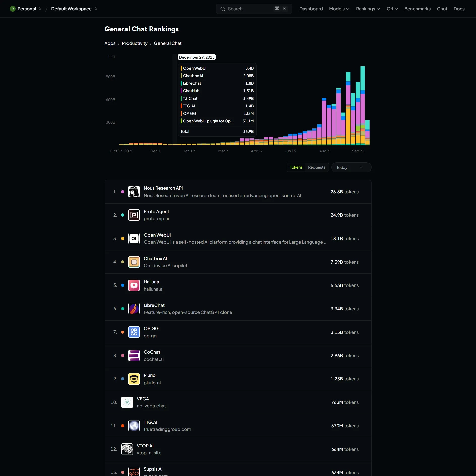The image size is (476, 476).
Task: Click the search magnifier icon
Action: (223, 9)
